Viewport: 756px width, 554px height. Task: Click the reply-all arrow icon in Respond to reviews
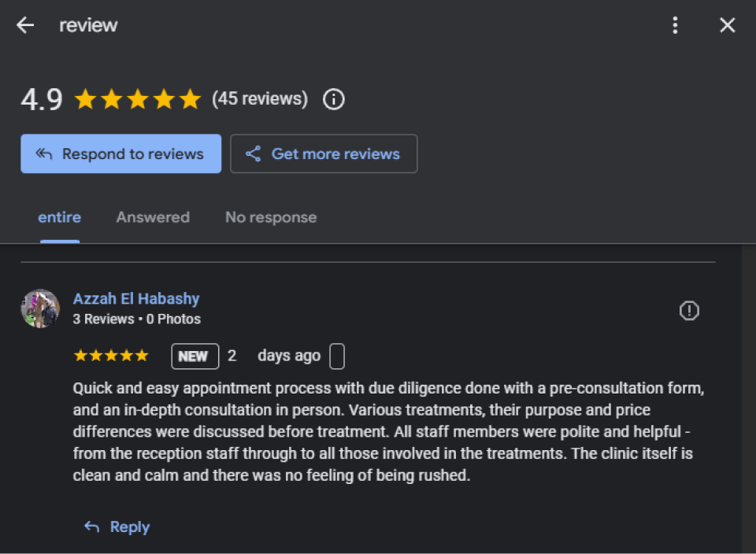tap(44, 153)
